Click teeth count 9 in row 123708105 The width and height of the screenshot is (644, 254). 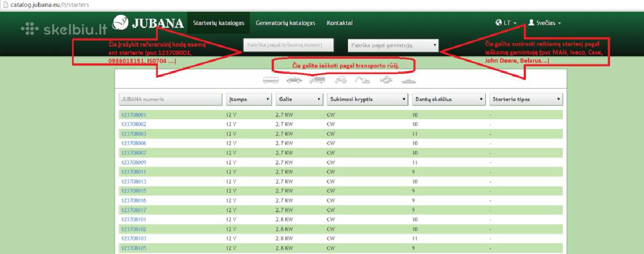coord(414,248)
